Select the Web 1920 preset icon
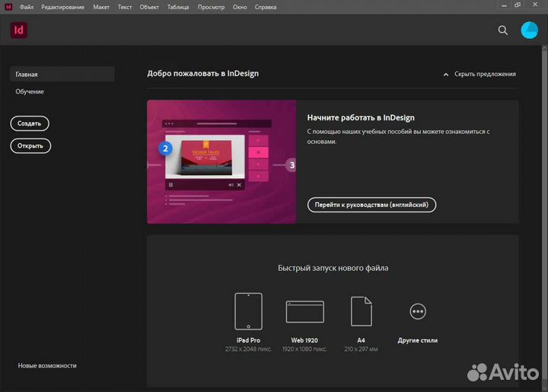This screenshot has width=548, height=392. [x=304, y=311]
